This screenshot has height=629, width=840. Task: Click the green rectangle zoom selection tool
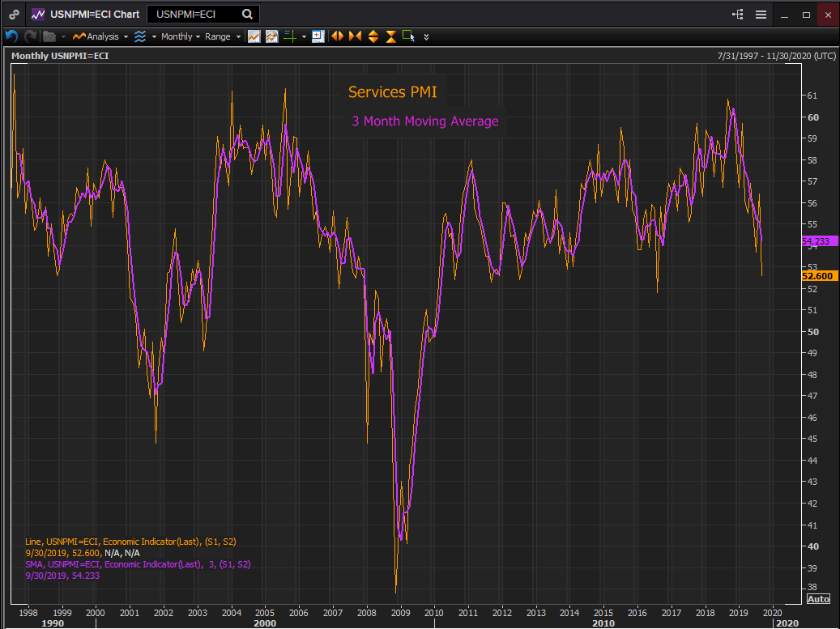click(408, 36)
